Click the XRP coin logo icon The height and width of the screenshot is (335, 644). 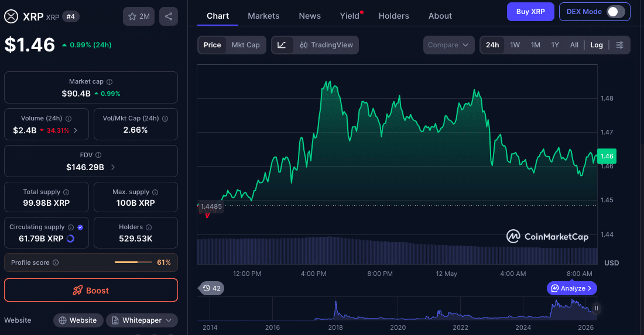(x=11, y=16)
